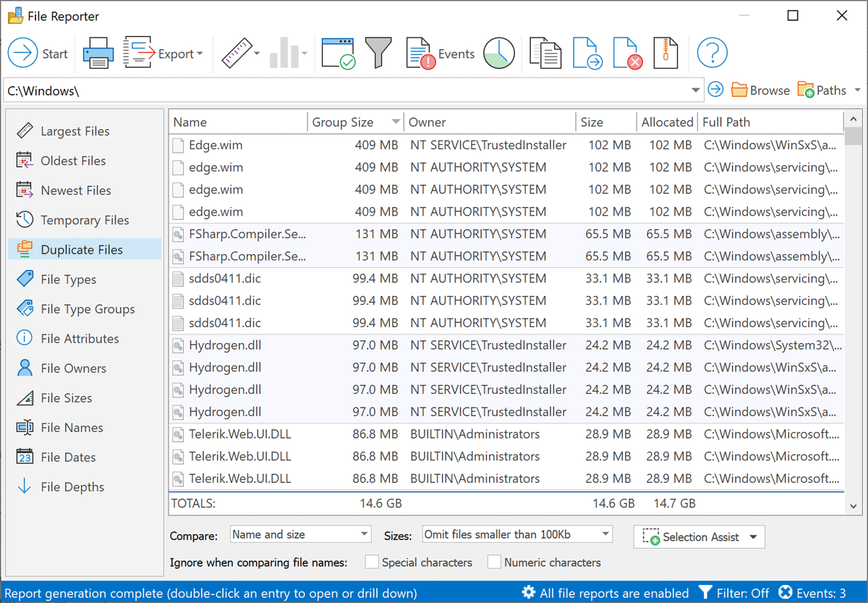The image size is (868, 603).
Task: Click the zip archive file icon
Action: [x=666, y=54]
